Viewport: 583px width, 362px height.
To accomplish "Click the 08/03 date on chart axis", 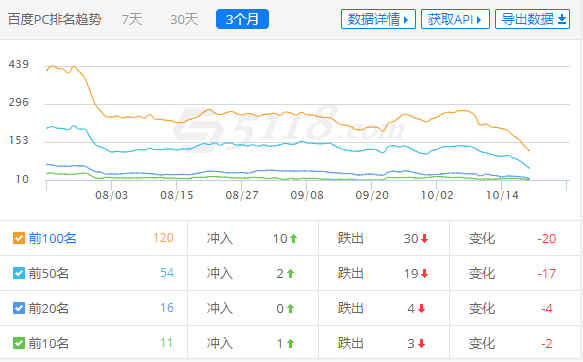I will coord(112,195).
